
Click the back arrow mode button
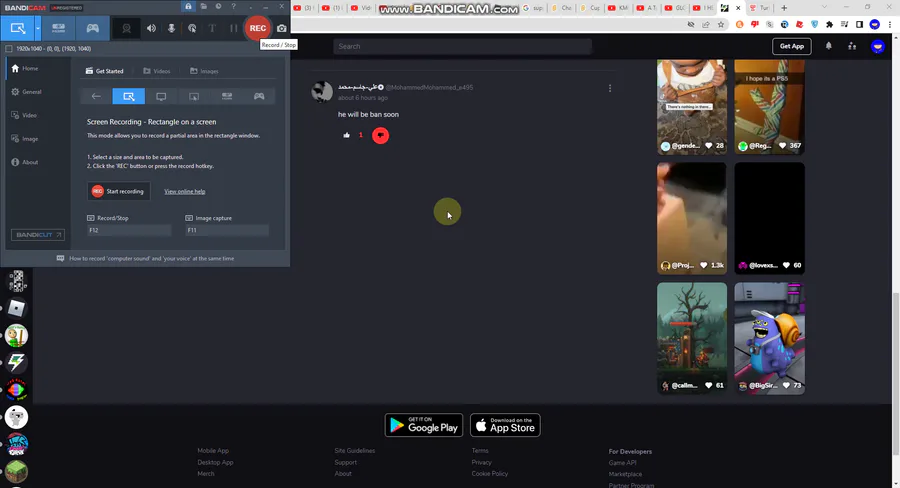coord(96,96)
